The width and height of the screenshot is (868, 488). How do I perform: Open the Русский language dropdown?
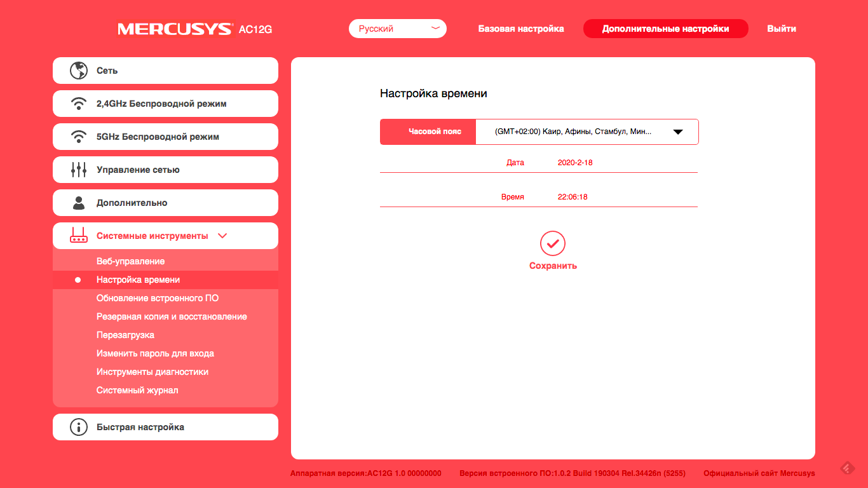[x=398, y=29]
